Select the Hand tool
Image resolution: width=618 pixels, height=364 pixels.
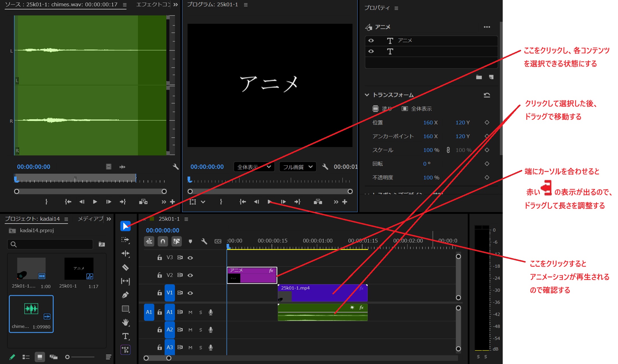(125, 322)
